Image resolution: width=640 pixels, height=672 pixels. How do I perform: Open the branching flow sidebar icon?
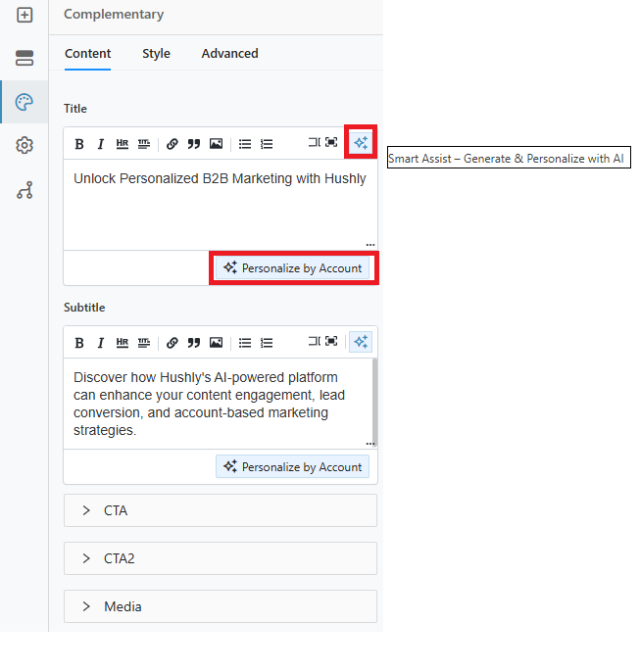click(25, 190)
